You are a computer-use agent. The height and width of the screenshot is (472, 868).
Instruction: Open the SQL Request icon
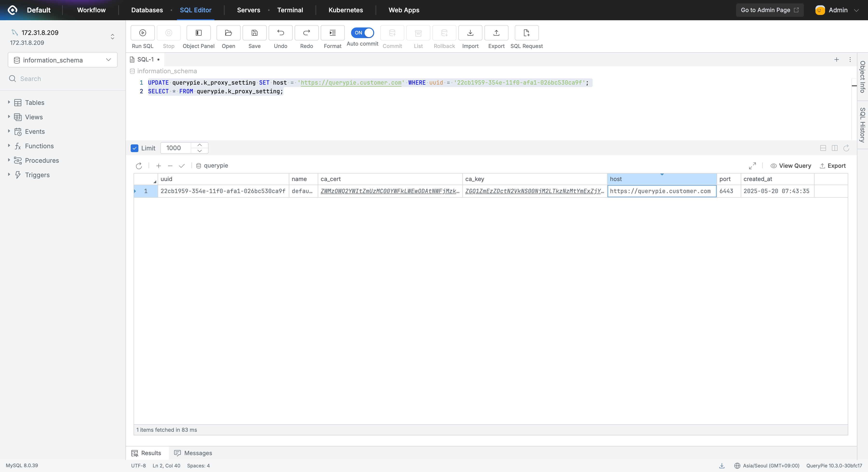526,33
